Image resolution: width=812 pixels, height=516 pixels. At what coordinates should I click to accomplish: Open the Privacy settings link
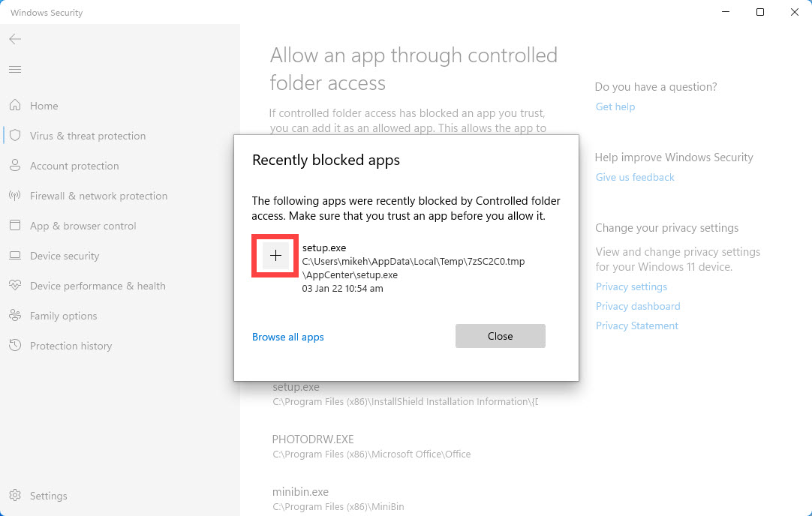pos(631,287)
